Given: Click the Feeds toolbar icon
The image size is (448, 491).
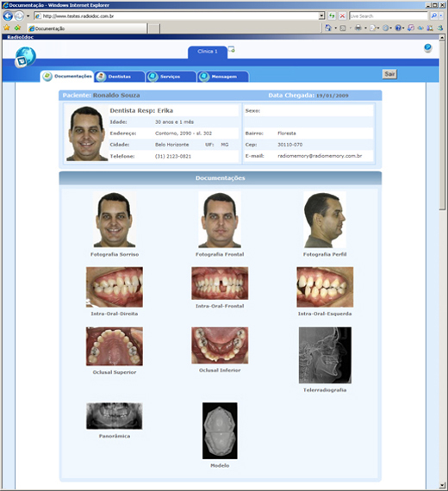Looking at the screenshot, I should coord(343,28).
